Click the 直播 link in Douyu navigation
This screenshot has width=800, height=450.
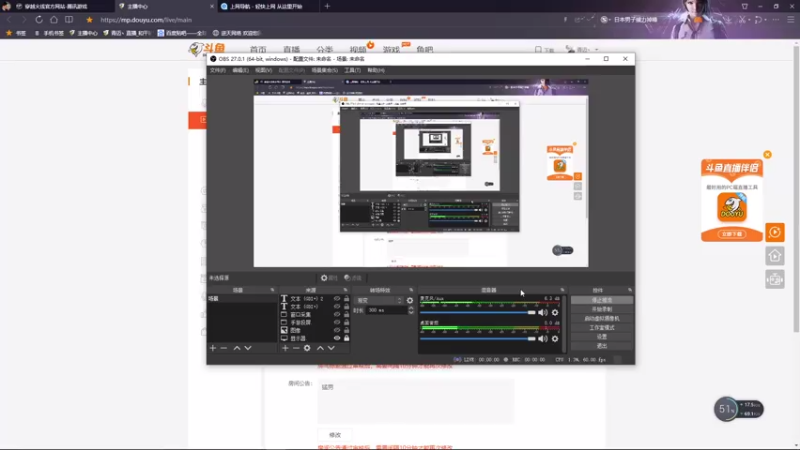coord(291,49)
